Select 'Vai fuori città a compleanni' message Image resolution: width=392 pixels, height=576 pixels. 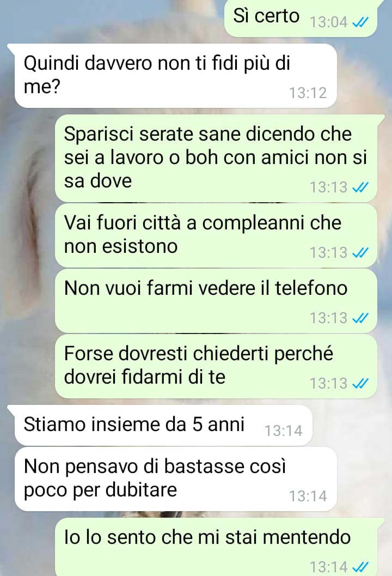tap(216, 235)
